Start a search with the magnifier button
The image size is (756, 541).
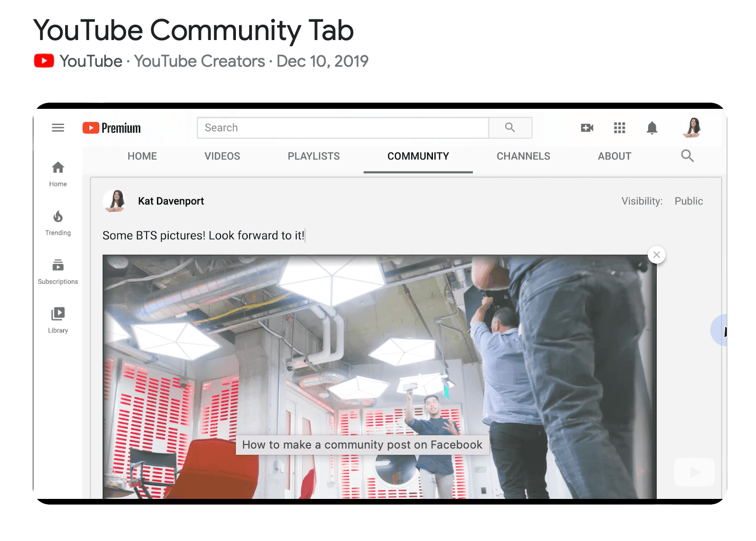[510, 127]
